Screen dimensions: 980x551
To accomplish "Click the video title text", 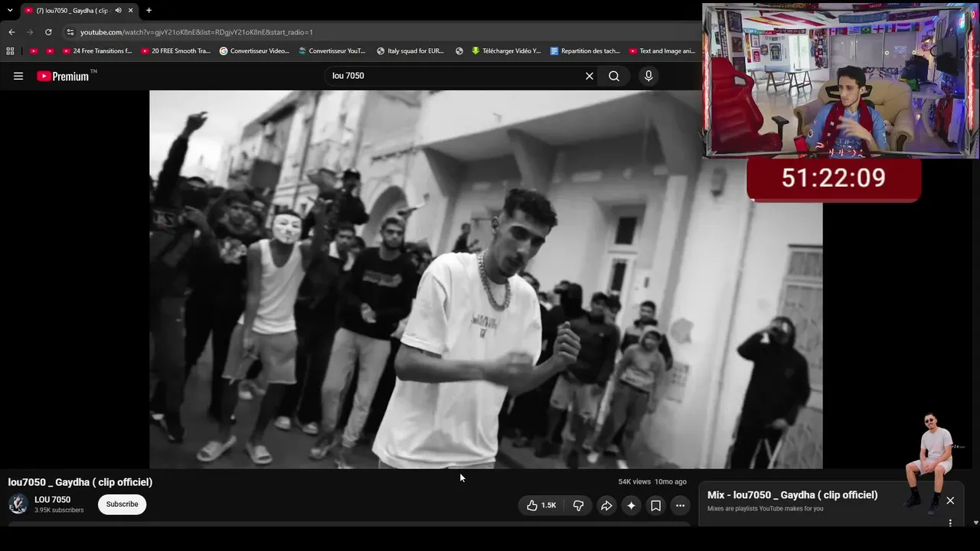I will click(x=80, y=482).
